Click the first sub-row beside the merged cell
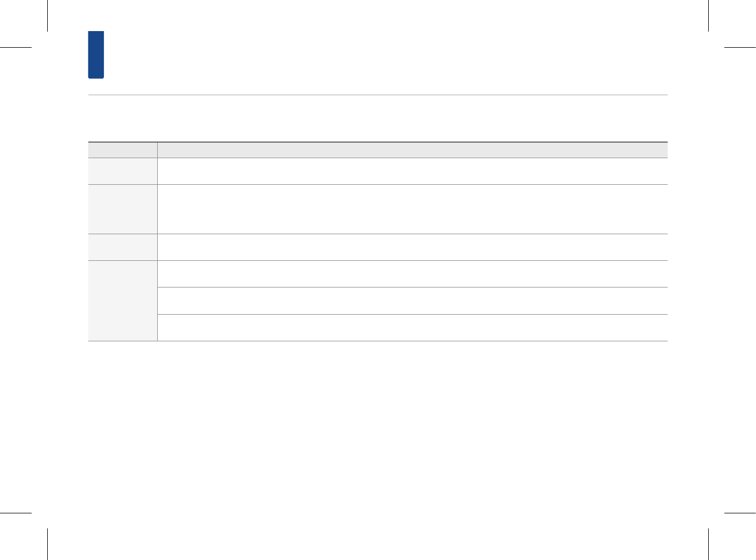756x560 pixels. point(412,274)
